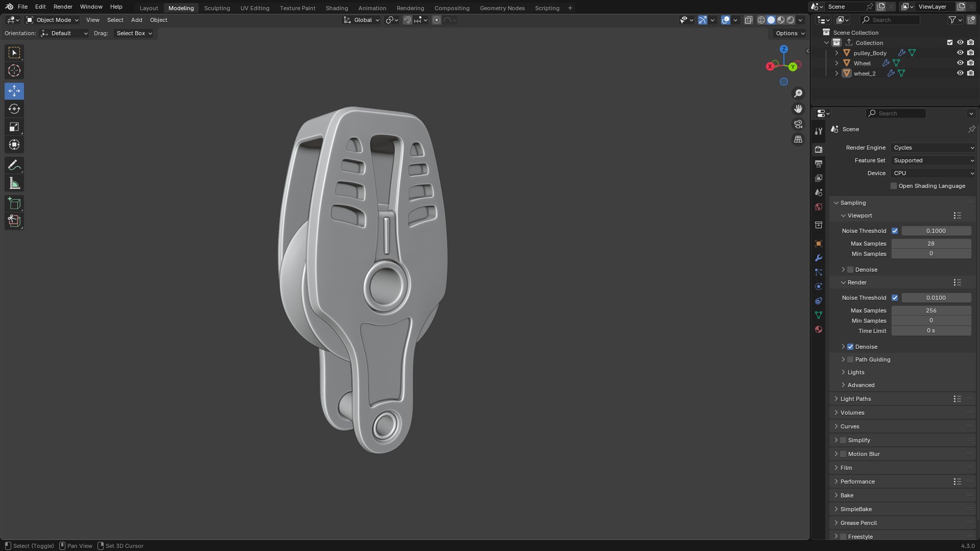Open the View Layer properties tab
Image resolution: width=980 pixels, height=551 pixels.
click(819, 178)
